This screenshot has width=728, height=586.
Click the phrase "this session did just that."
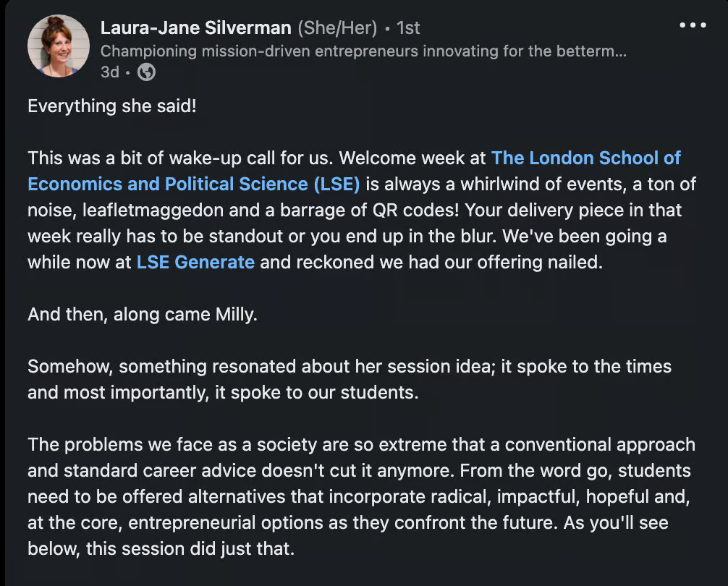[190, 548]
